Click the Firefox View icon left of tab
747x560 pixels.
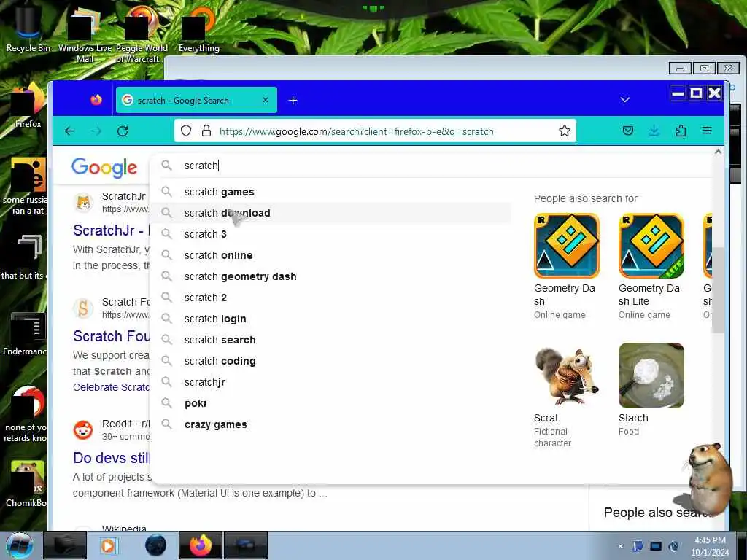pyautogui.click(x=96, y=100)
